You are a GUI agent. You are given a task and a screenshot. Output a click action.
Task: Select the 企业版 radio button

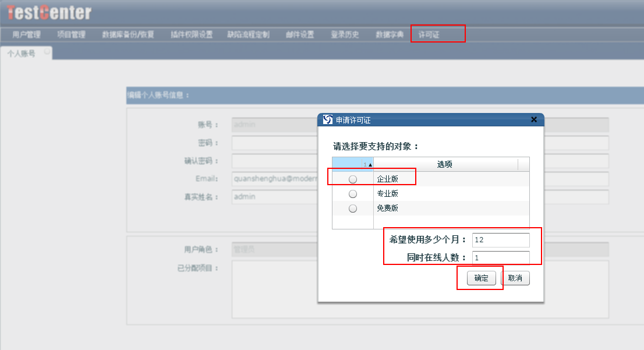[352, 179]
